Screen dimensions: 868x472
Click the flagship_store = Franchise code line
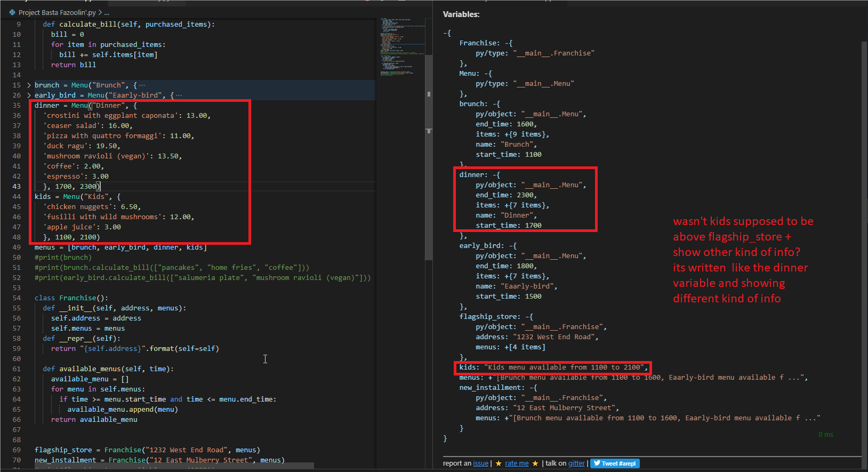147,450
